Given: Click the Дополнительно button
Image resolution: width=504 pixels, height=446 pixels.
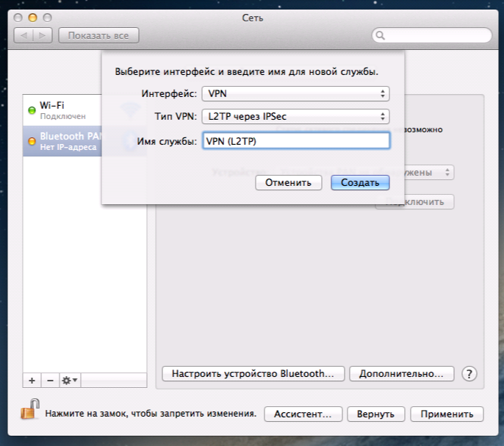Looking at the screenshot, I should pos(401,373).
